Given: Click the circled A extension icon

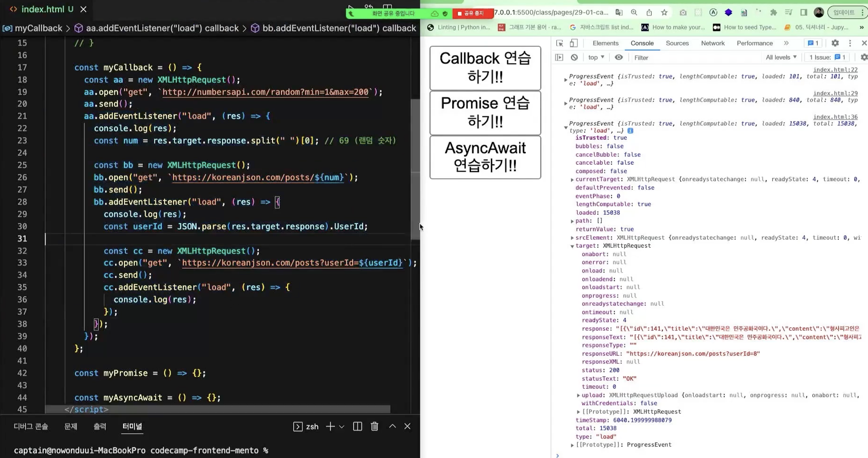Looking at the screenshot, I should pyautogui.click(x=713, y=13).
